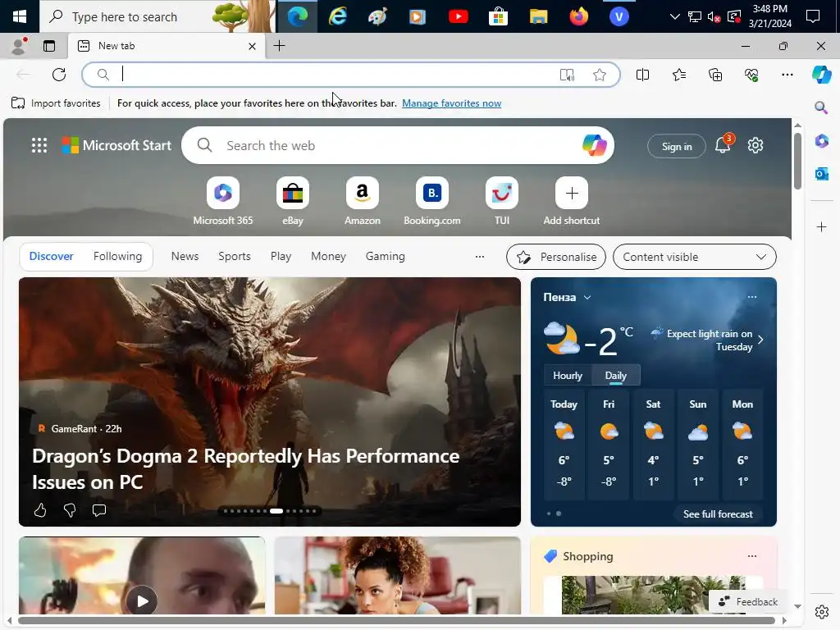Open weather card options ellipsis
840x630 pixels.
coord(752,297)
